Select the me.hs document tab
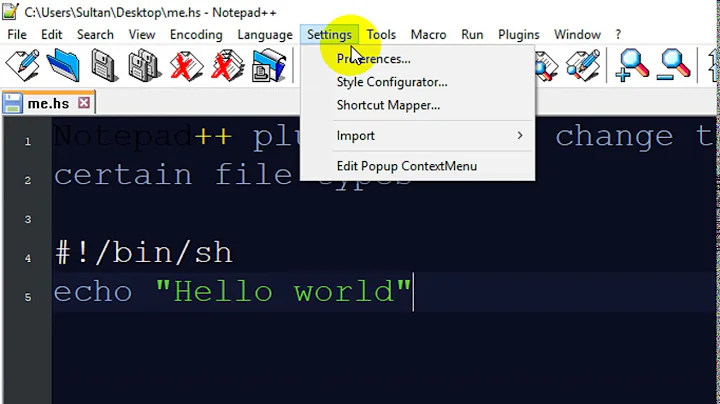The width and height of the screenshot is (720, 404). pyautogui.click(x=48, y=103)
